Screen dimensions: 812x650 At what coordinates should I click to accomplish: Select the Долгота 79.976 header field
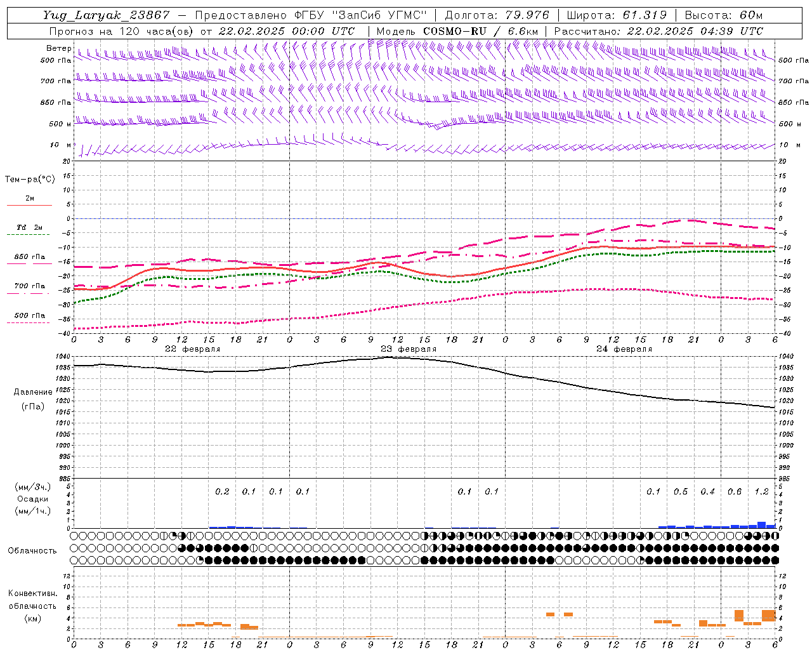[495, 15]
